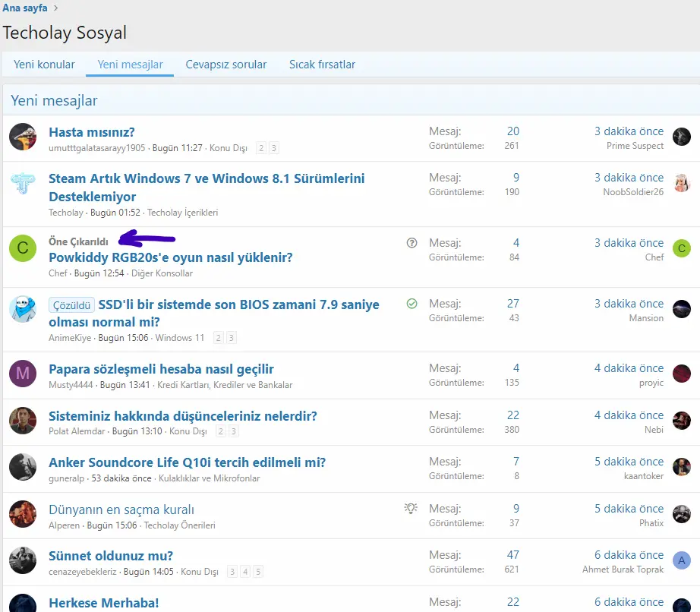Click small green C avatar of last poster Chef

682,248
